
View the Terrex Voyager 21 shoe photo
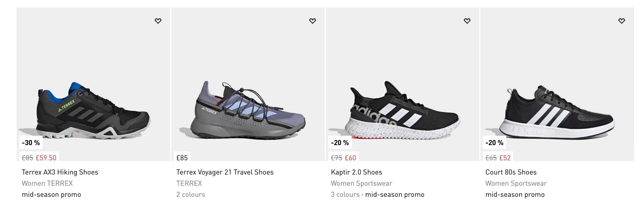(x=248, y=110)
